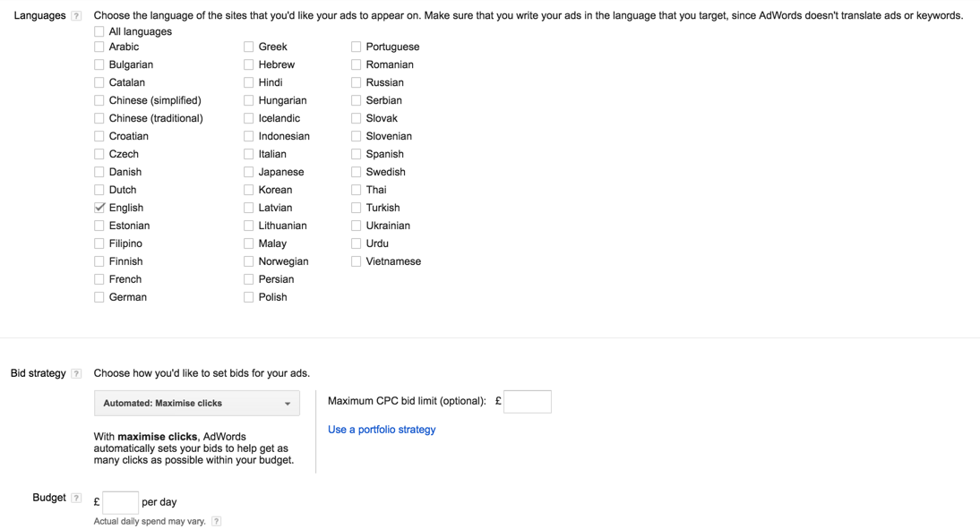980x529 pixels.
Task: Check the German language option
Action: (x=99, y=297)
